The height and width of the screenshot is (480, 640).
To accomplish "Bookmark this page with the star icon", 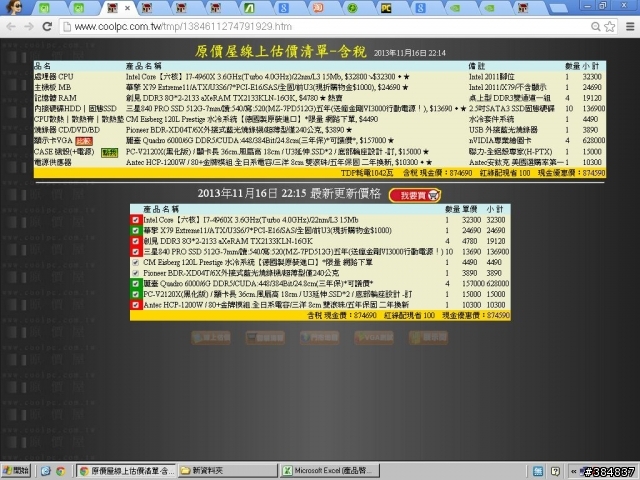I will click(x=610, y=27).
